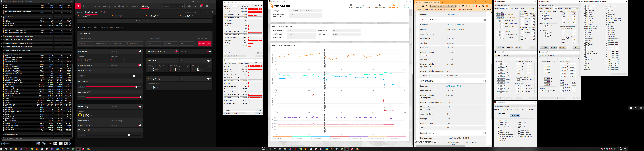This screenshot has height=151, width=644.
Task: Toggle the GPU-Tuning switch
Action: click(139, 51)
